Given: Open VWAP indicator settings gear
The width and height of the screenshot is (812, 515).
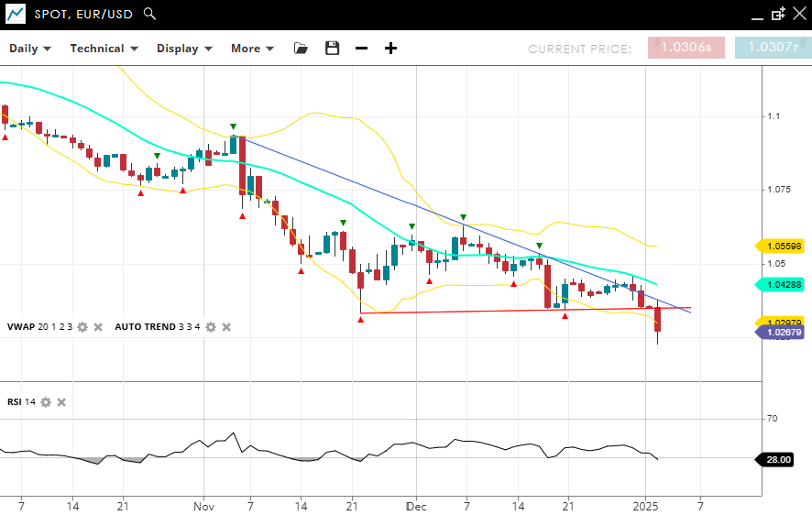Looking at the screenshot, I should (x=82, y=327).
